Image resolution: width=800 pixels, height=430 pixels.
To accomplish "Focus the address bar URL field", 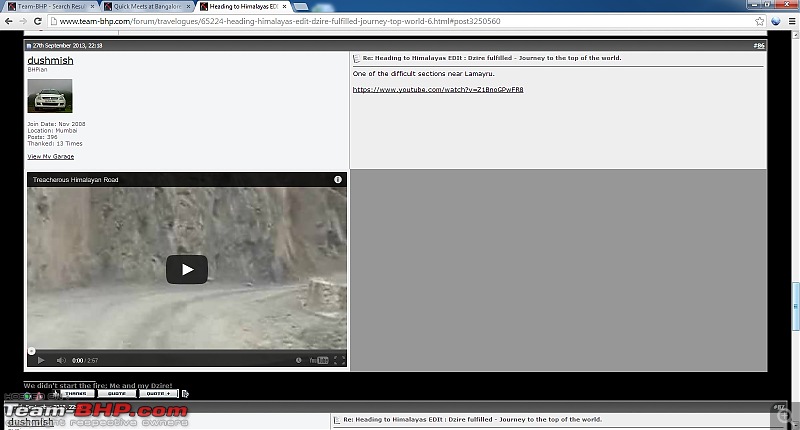I will pos(403,21).
